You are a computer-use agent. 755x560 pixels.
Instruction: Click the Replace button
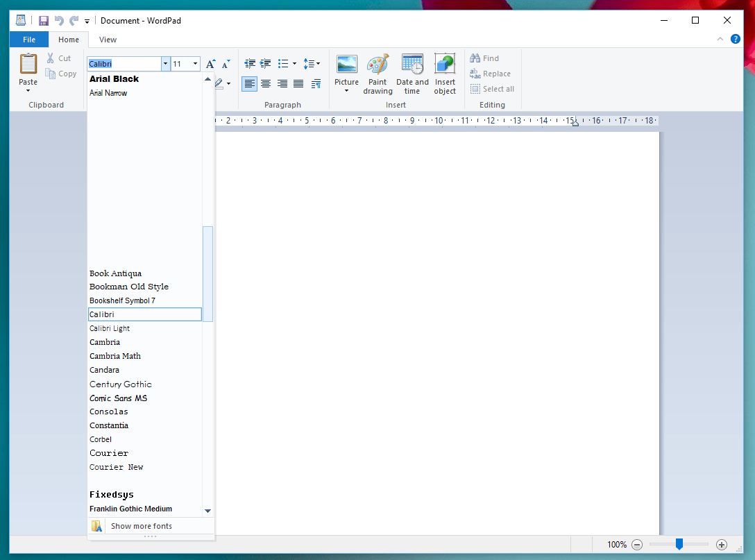click(490, 74)
